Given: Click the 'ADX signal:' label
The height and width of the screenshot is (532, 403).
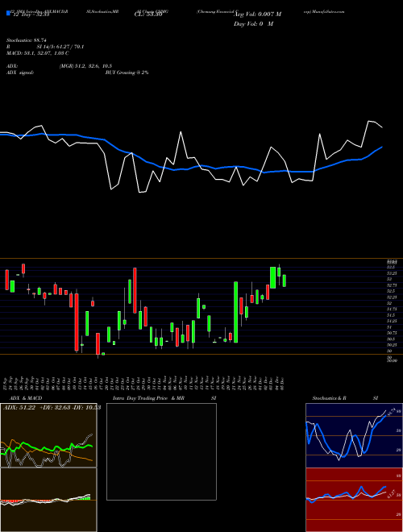Looking at the screenshot, I should [x=19, y=73].
